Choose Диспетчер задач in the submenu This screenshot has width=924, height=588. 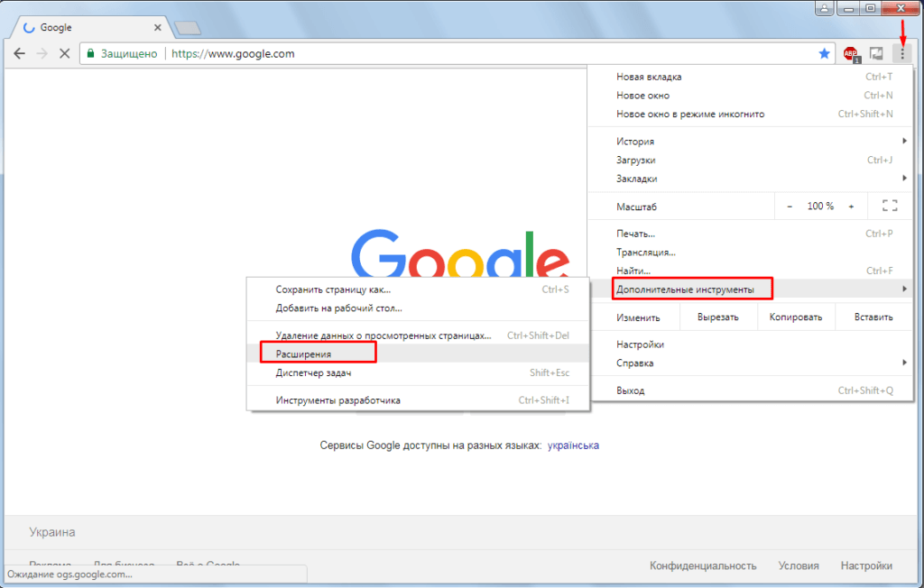[313, 372]
